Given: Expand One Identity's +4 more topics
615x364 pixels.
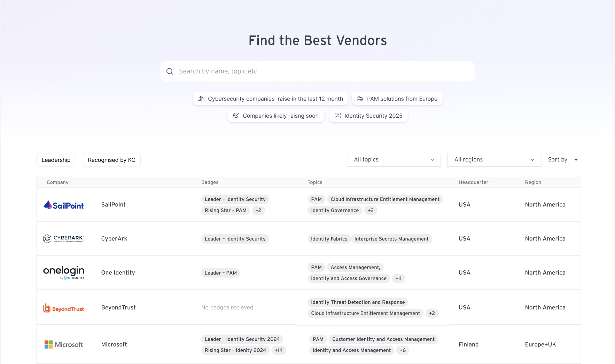Looking at the screenshot, I should click(398, 279).
